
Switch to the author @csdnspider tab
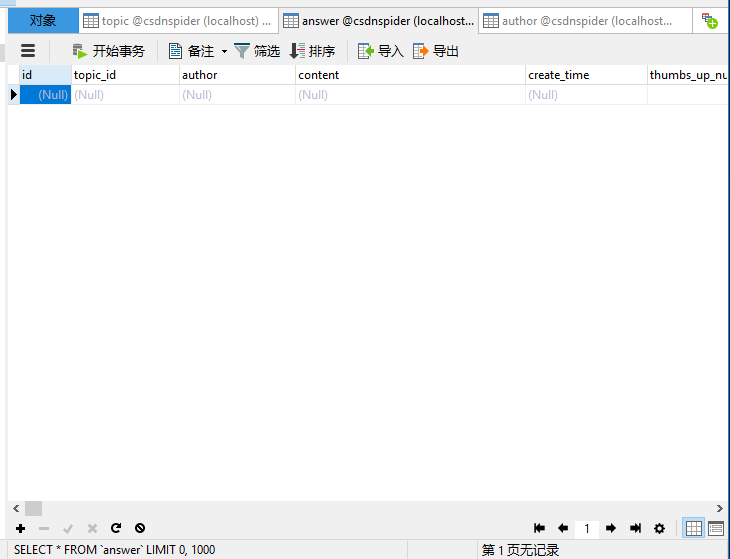pyautogui.click(x=585, y=21)
